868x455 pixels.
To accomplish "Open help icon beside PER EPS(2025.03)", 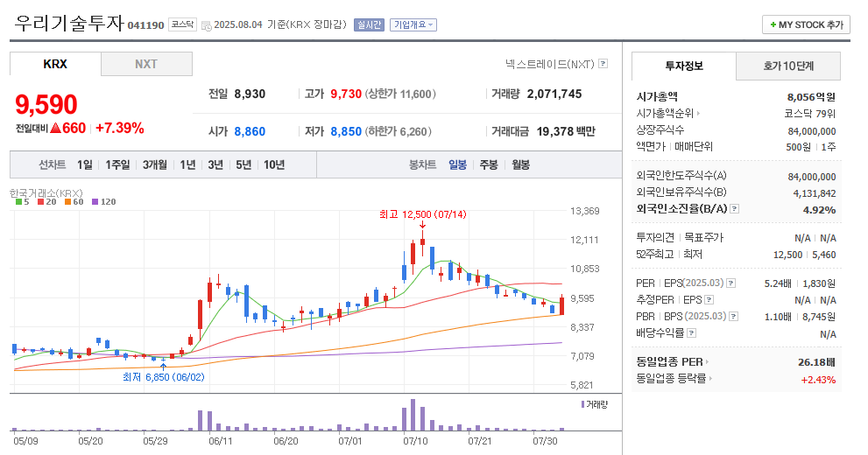I will coord(730,283).
